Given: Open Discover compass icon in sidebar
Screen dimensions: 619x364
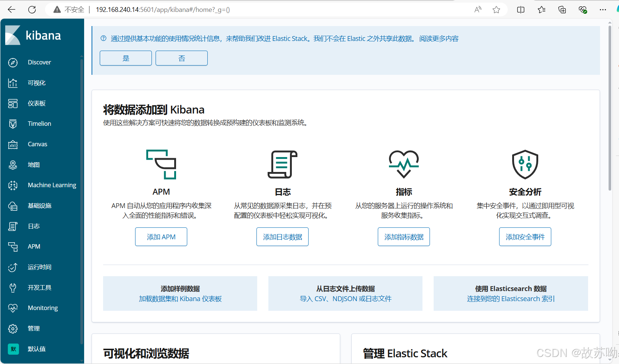Looking at the screenshot, I should tap(13, 63).
